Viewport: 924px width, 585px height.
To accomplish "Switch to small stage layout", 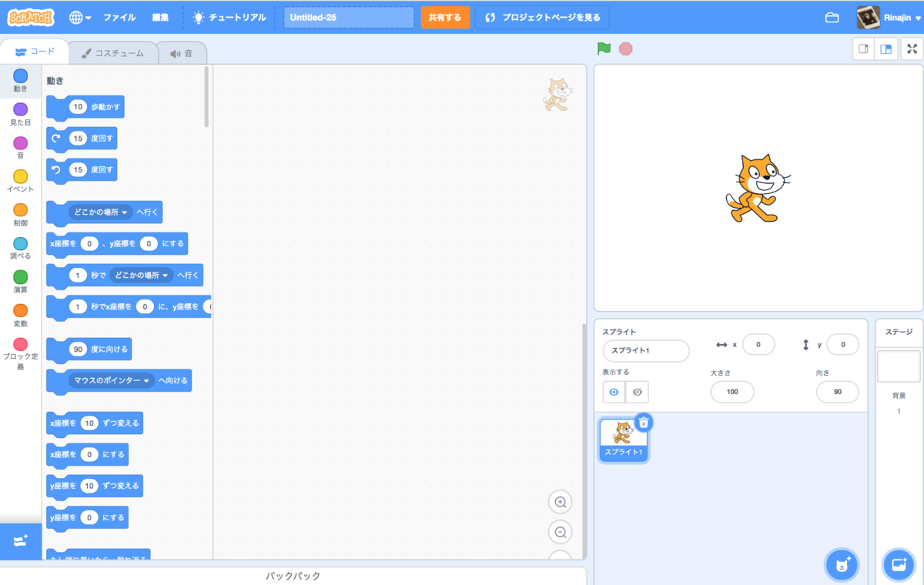I will [864, 48].
